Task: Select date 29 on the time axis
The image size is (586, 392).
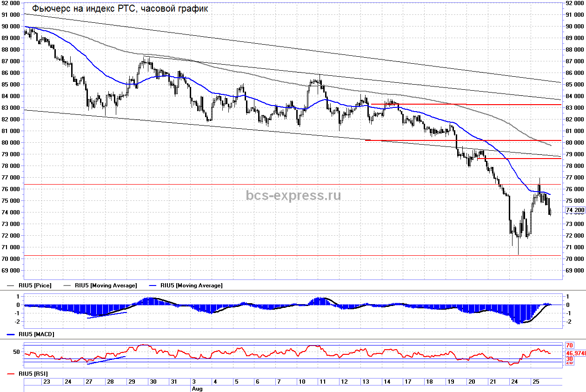Action: click(132, 382)
